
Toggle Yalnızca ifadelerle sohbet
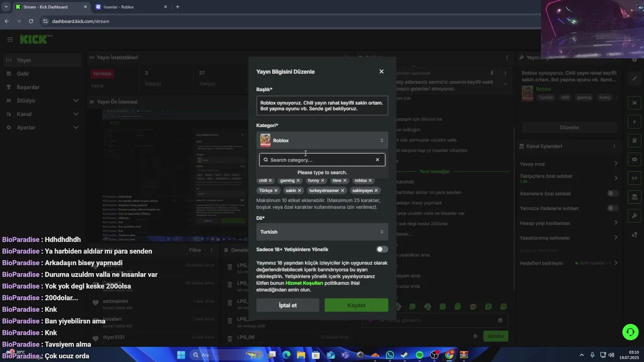pos(612,208)
